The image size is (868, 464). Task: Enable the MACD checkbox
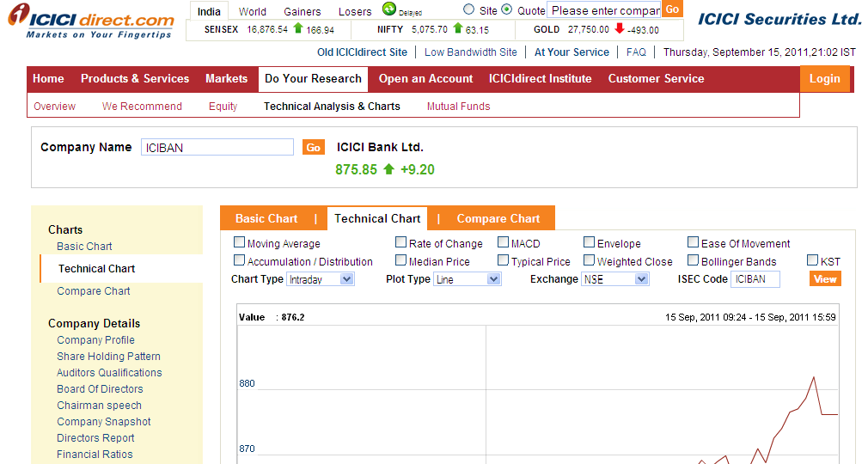[504, 242]
